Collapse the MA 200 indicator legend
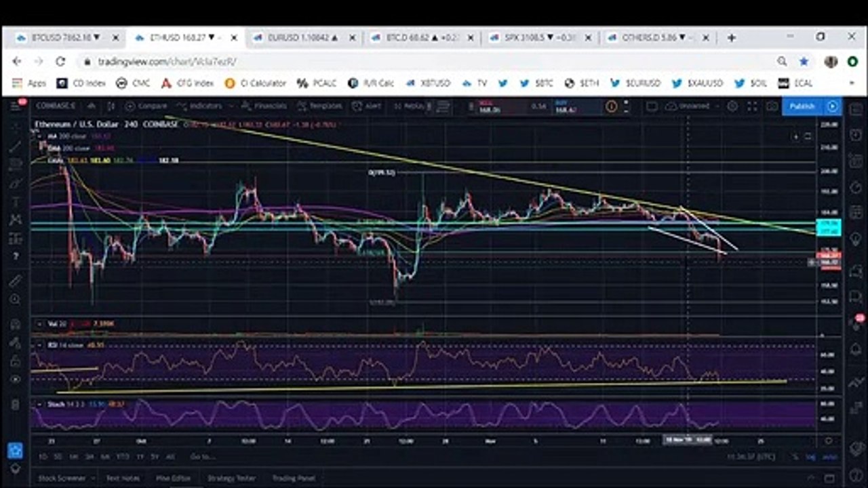The width and height of the screenshot is (868, 488). pyautogui.click(x=41, y=136)
